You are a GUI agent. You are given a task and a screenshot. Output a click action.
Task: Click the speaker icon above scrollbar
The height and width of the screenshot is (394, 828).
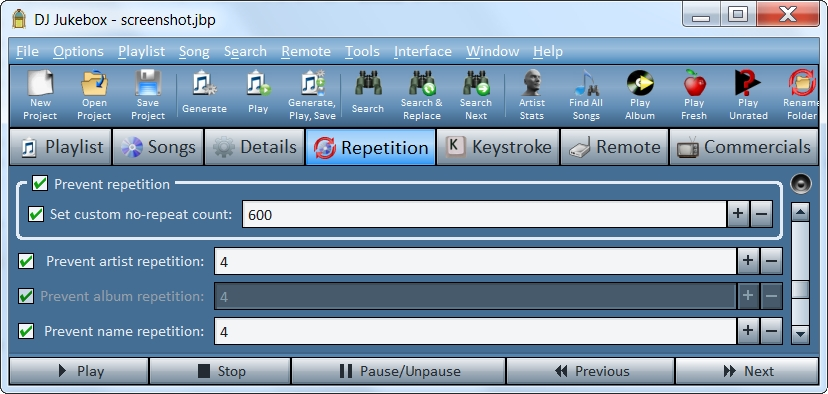pyautogui.click(x=801, y=184)
